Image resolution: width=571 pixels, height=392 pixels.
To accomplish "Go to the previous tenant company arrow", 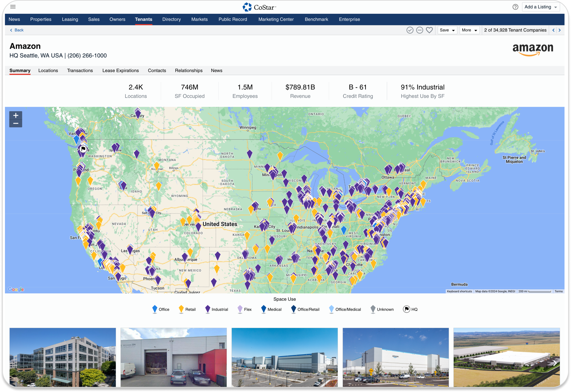I will pyautogui.click(x=553, y=30).
